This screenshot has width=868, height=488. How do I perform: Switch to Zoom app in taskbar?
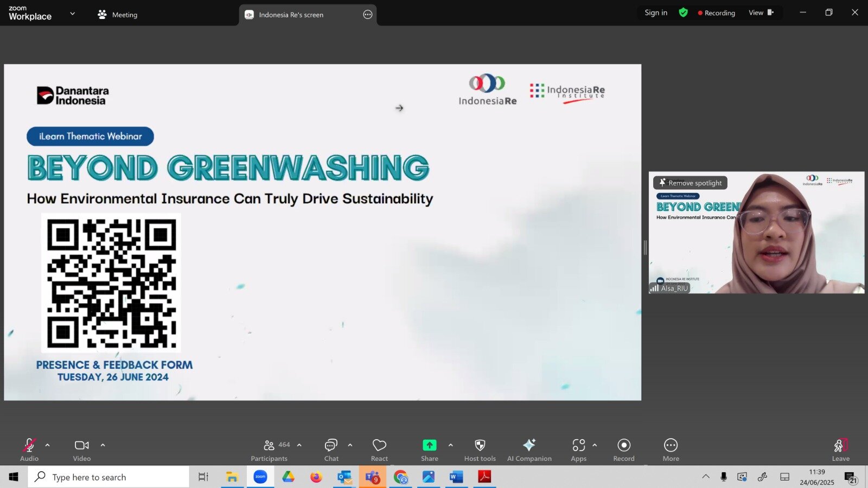coord(260,477)
